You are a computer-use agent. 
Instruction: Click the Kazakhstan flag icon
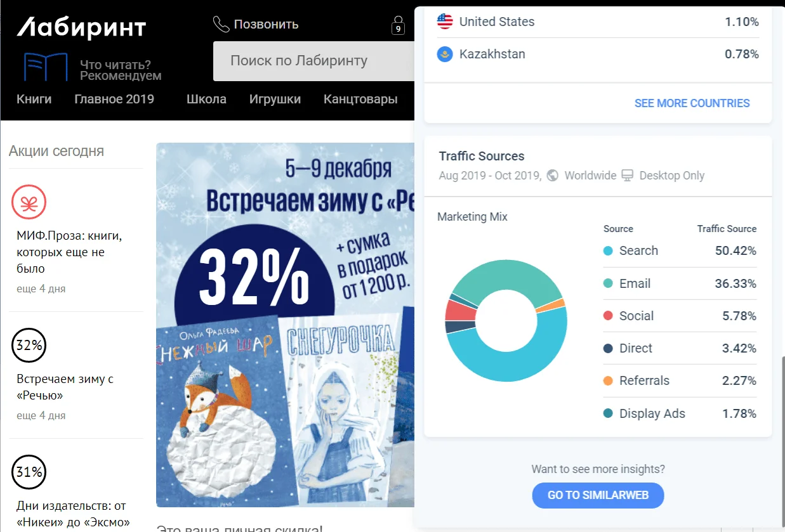(x=445, y=54)
